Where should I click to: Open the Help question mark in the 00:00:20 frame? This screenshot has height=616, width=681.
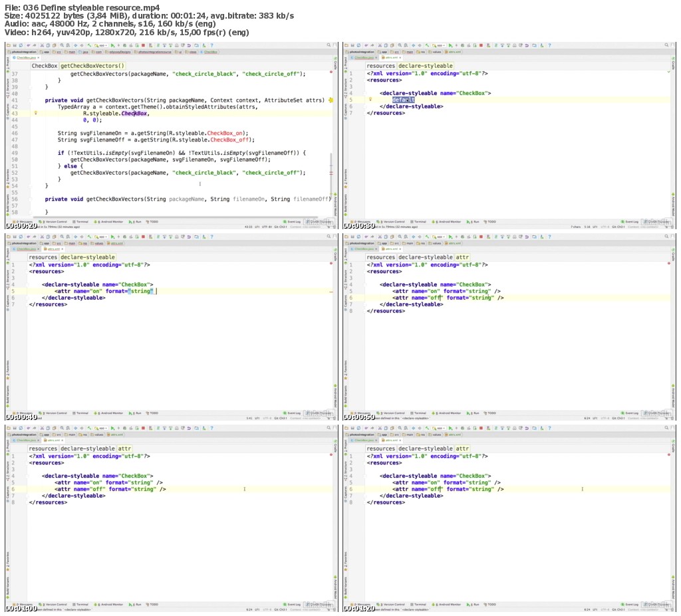[x=211, y=45]
